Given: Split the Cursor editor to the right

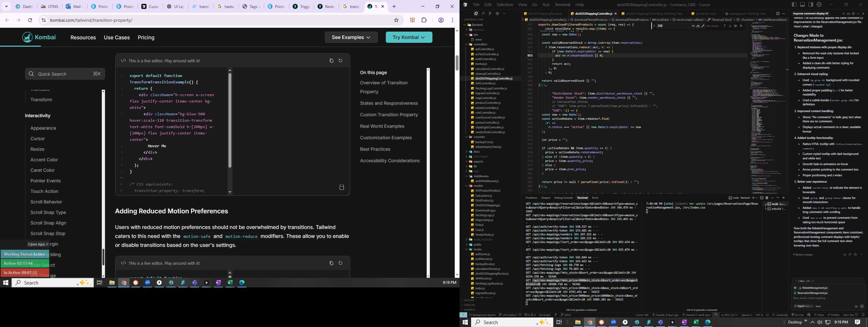Looking at the screenshot, I should point(778,13).
